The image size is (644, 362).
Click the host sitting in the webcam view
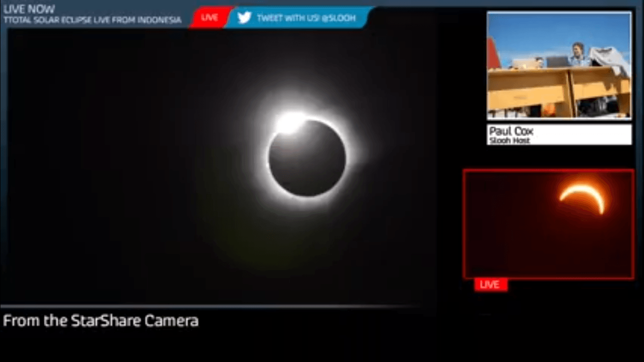tap(578, 54)
